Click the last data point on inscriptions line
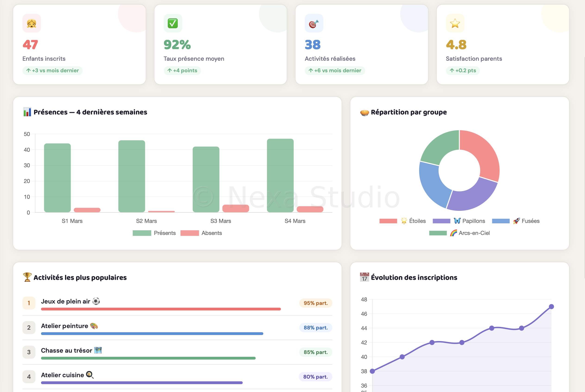Screen dimensions: 585x392 pyautogui.click(x=551, y=307)
